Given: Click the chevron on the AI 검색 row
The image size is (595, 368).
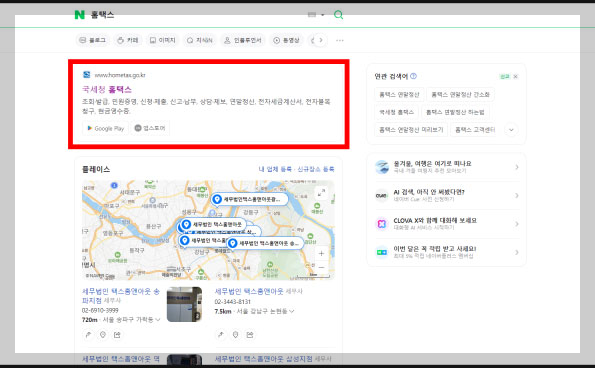Looking at the screenshot, I should 516,195.
